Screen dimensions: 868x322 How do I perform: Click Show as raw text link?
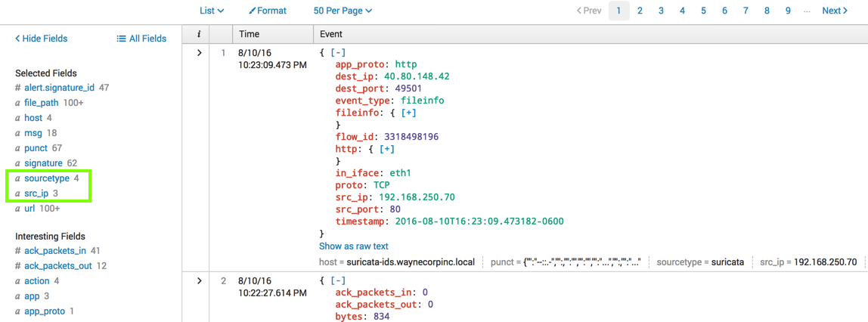click(354, 246)
